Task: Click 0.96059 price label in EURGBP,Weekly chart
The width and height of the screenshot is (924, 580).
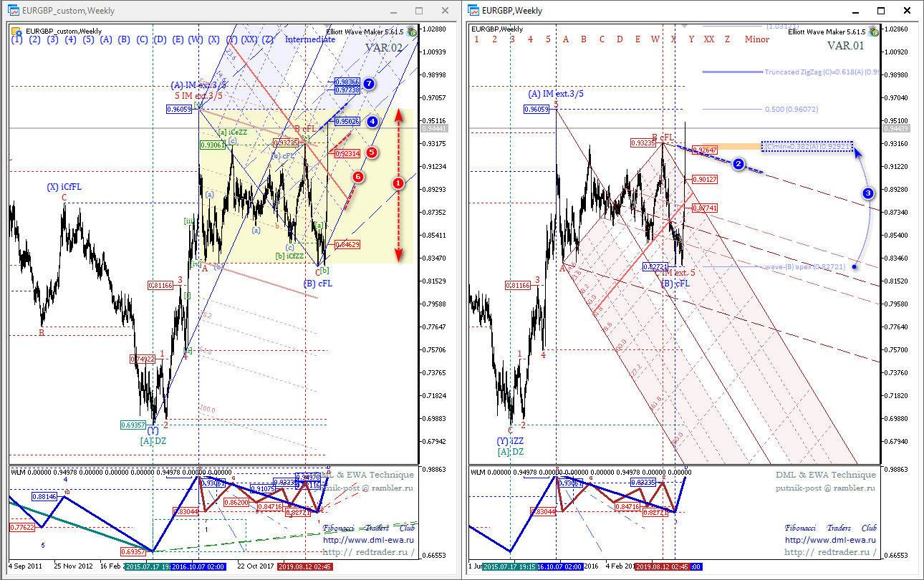Action: 536,110
